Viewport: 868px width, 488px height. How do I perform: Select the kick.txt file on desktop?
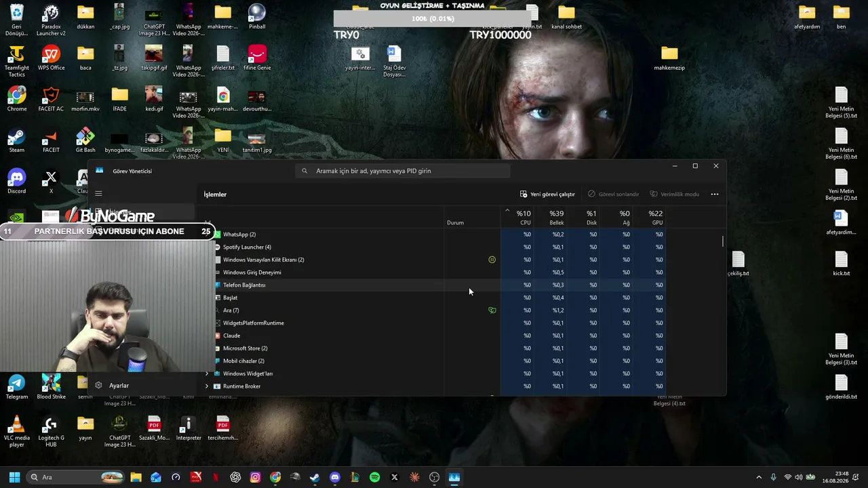point(842,264)
